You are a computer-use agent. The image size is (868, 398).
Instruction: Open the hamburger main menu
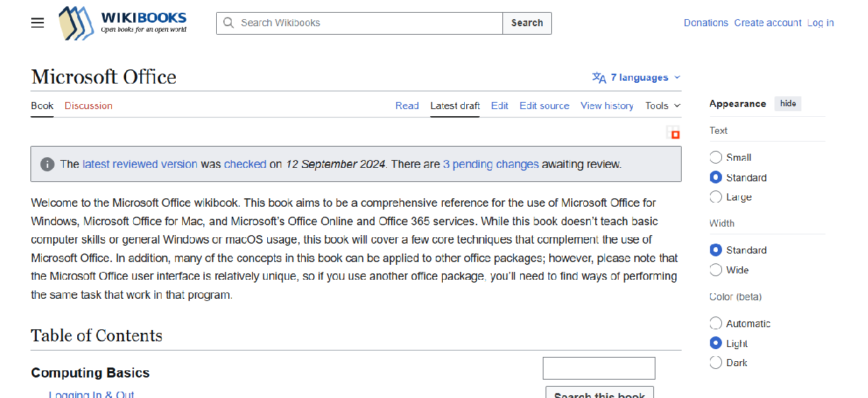coord(38,23)
